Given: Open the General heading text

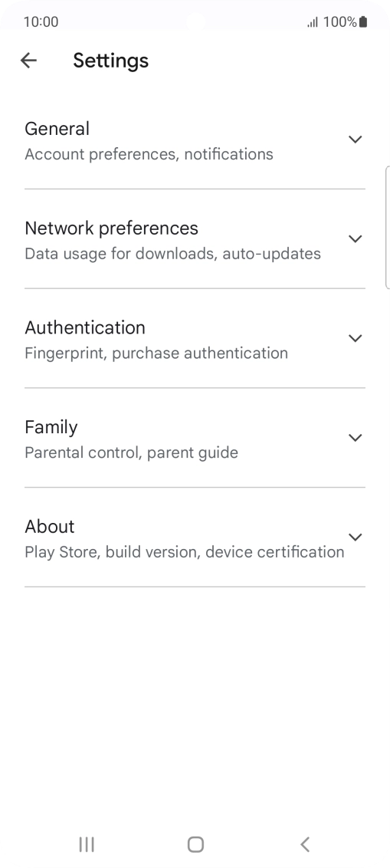Looking at the screenshot, I should tap(57, 128).
